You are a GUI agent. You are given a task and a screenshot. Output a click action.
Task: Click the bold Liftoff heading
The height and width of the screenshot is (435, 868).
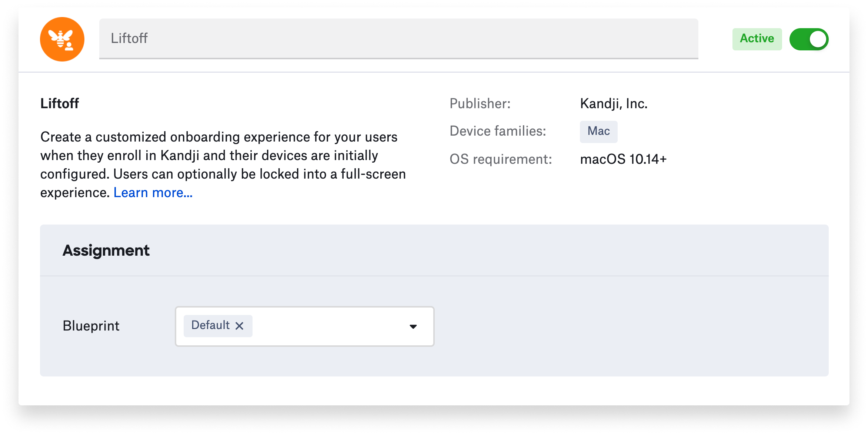tap(59, 104)
